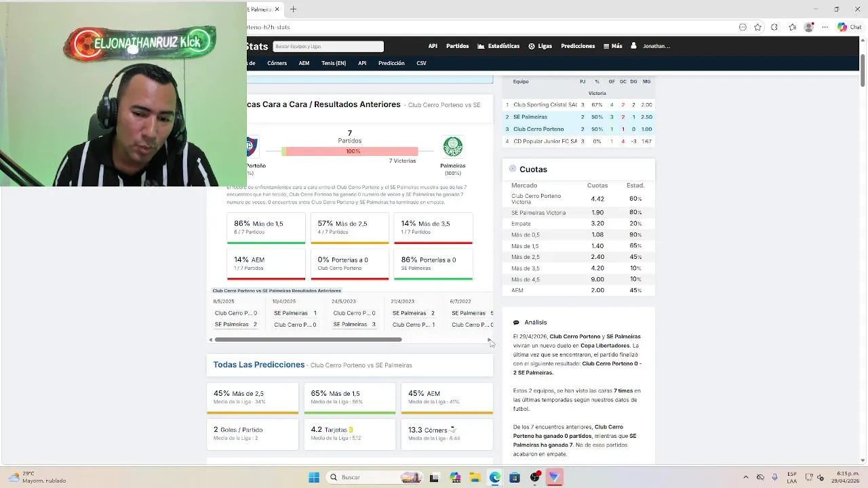The image size is (868, 488).
Task: Open the Jonathan user account menu
Action: coord(650,46)
